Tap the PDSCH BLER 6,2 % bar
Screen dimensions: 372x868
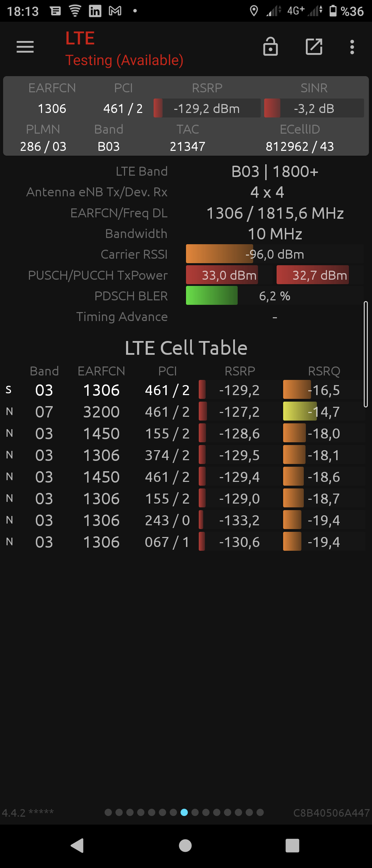pos(275,296)
